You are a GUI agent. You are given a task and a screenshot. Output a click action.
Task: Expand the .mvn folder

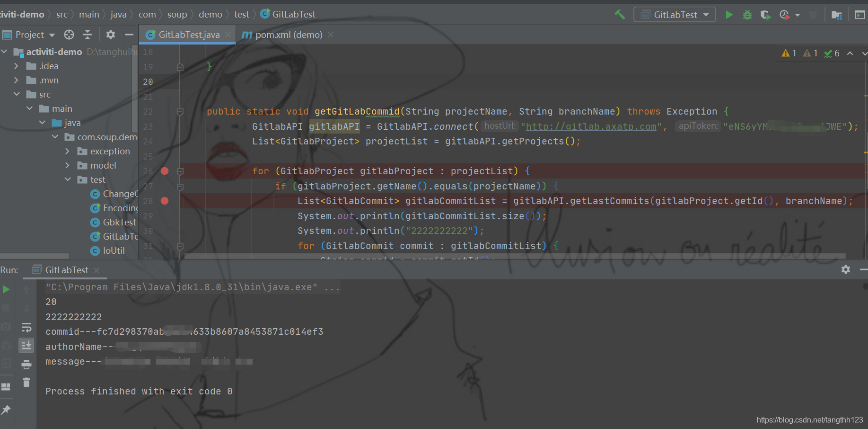point(17,80)
